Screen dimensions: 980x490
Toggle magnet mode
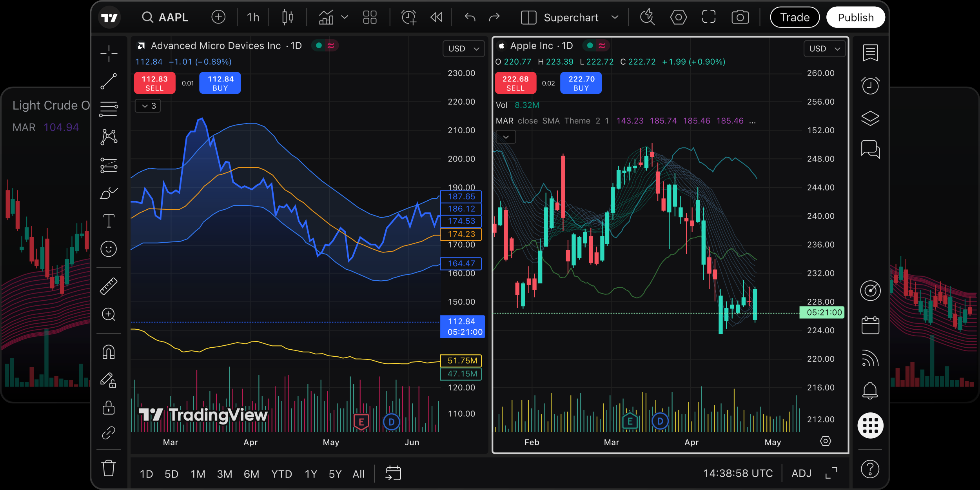pos(109,352)
